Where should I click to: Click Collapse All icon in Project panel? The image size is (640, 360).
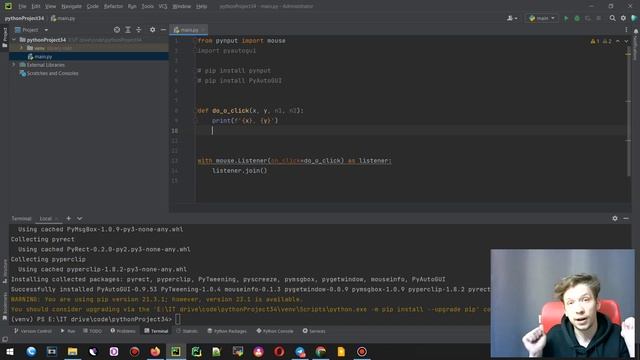pyautogui.click(x=139, y=30)
